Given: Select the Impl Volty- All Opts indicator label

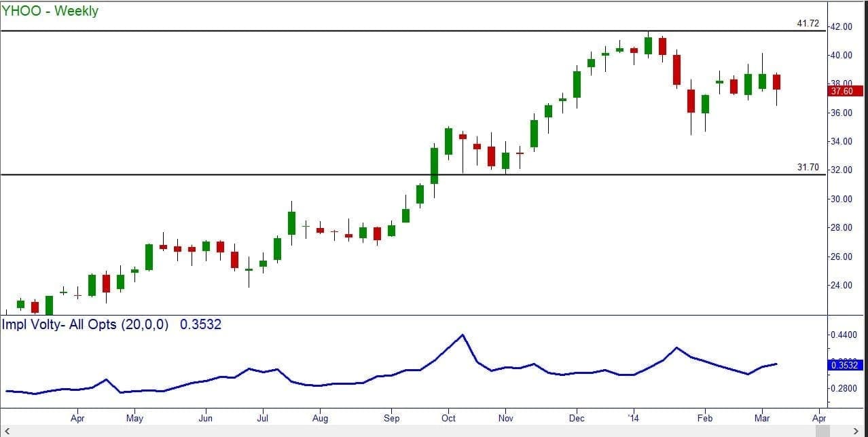Looking at the screenshot, I should pyautogui.click(x=87, y=325).
